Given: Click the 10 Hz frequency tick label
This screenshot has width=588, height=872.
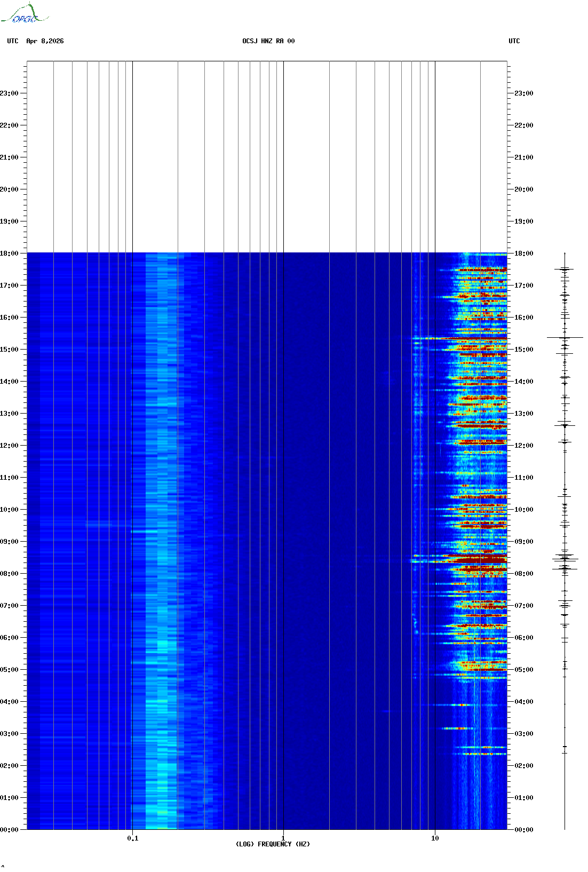Looking at the screenshot, I should 435,838.
